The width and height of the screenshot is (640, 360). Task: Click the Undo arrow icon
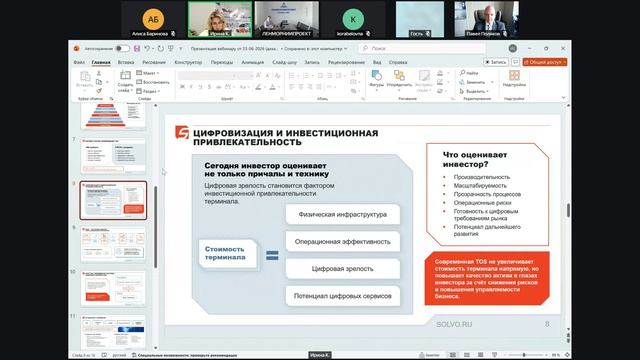147,49
